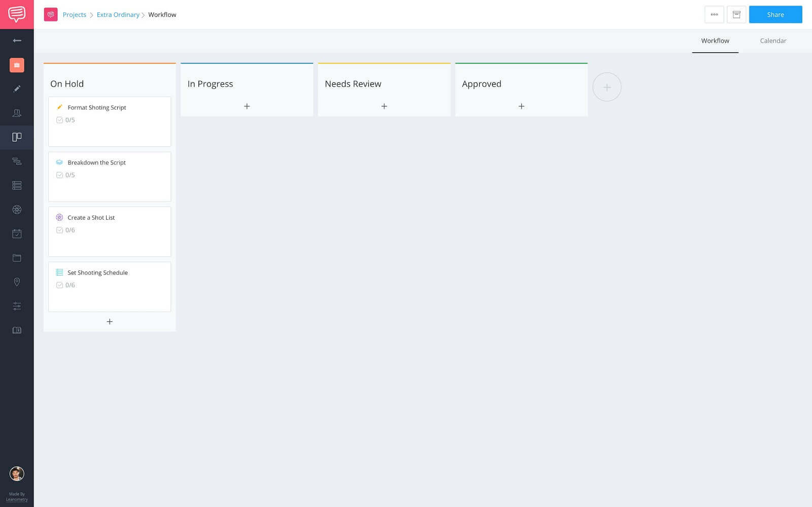Viewport: 812px width, 507px height.
Task: Open the contacts people icon in sidebar
Action: (17, 113)
